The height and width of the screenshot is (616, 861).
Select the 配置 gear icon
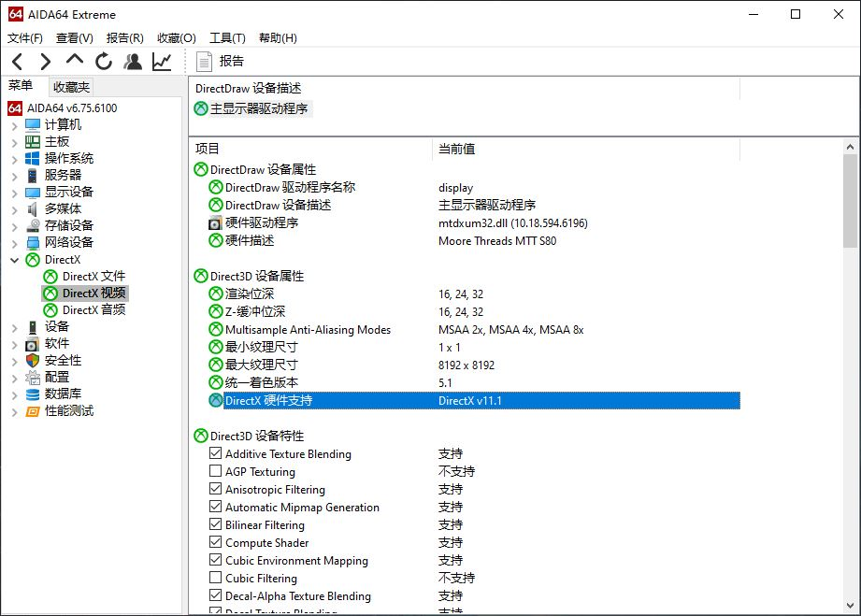click(x=33, y=378)
